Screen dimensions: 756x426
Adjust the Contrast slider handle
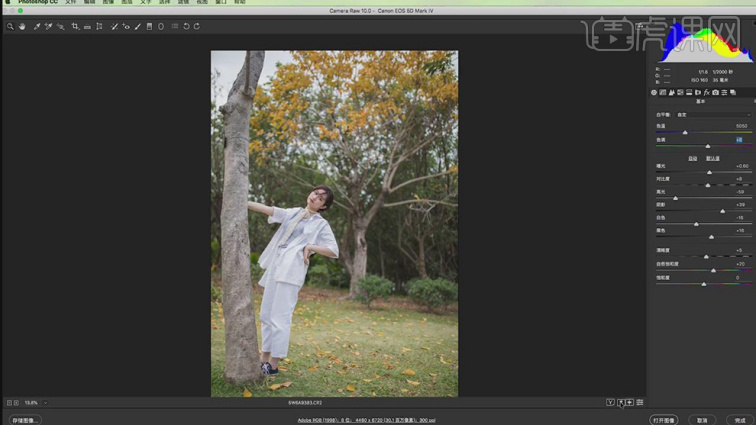(x=708, y=186)
